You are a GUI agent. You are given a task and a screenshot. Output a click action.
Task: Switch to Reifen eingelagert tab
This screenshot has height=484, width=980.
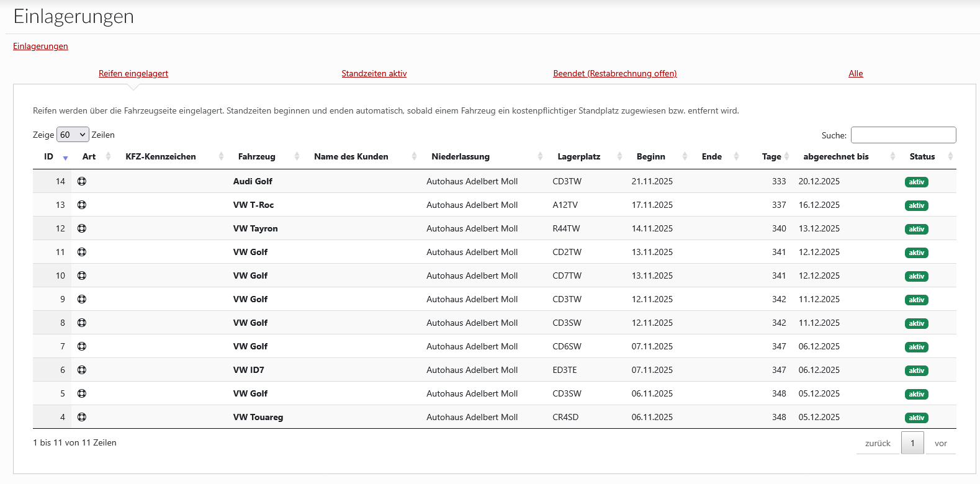coord(133,73)
